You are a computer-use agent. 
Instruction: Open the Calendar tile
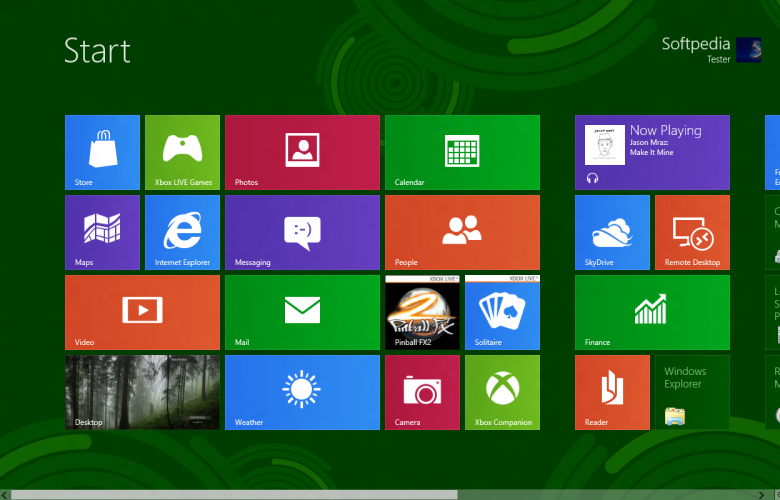point(462,152)
